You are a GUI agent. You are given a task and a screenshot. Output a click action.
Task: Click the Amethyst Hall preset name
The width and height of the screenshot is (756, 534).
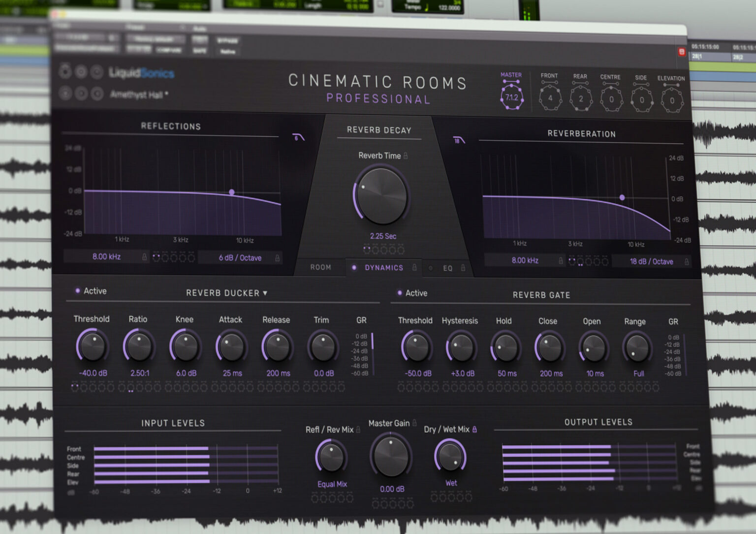pyautogui.click(x=139, y=94)
